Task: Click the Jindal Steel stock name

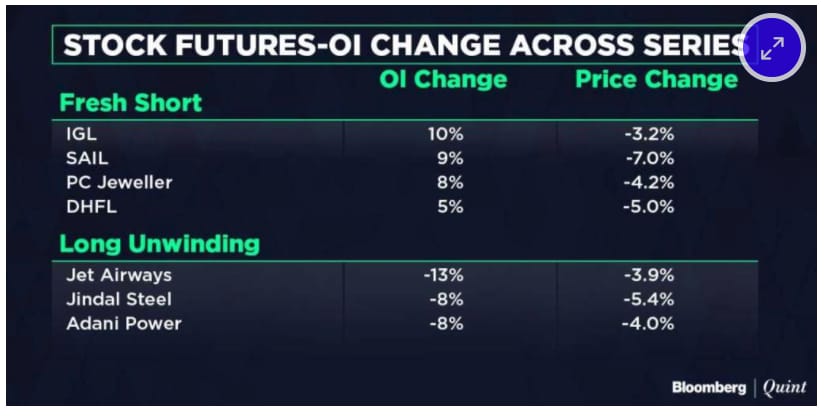Action: point(118,298)
